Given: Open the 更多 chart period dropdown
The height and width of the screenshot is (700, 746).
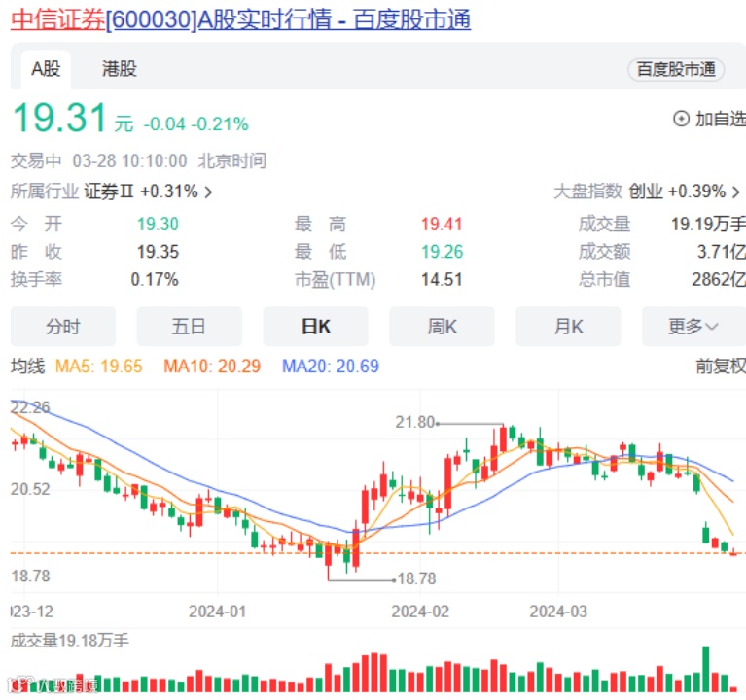Looking at the screenshot, I should 693,327.
